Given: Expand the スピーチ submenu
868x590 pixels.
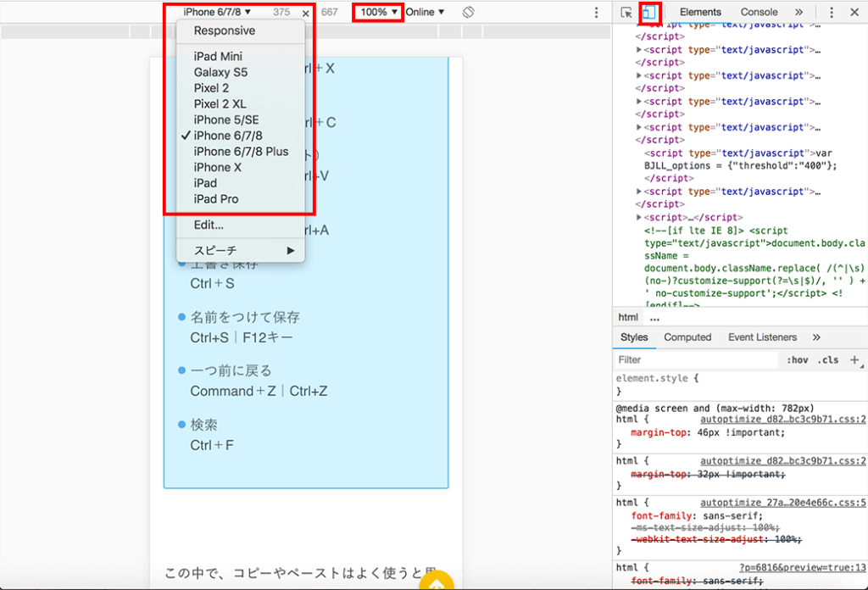Looking at the screenshot, I should (x=241, y=251).
